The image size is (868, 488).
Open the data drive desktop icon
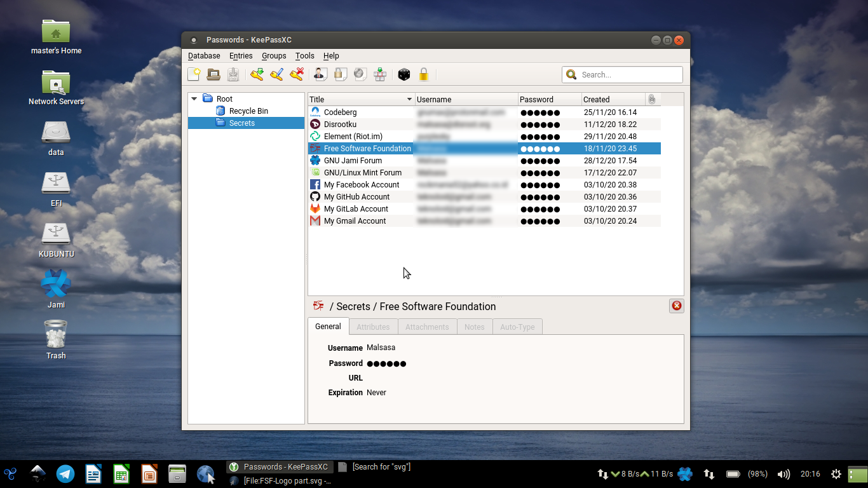(56, 139)
